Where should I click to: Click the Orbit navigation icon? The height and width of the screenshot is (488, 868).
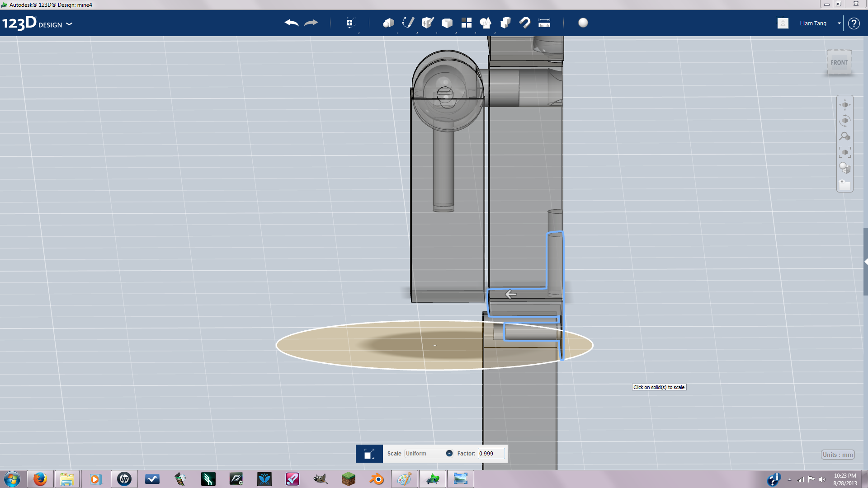pyautogui.click(x=844, y=121)
